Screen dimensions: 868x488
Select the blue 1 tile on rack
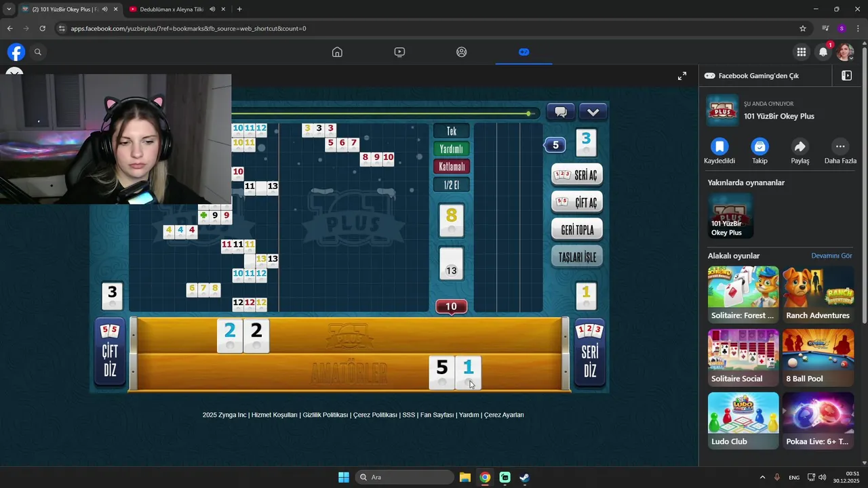point(468,373)
